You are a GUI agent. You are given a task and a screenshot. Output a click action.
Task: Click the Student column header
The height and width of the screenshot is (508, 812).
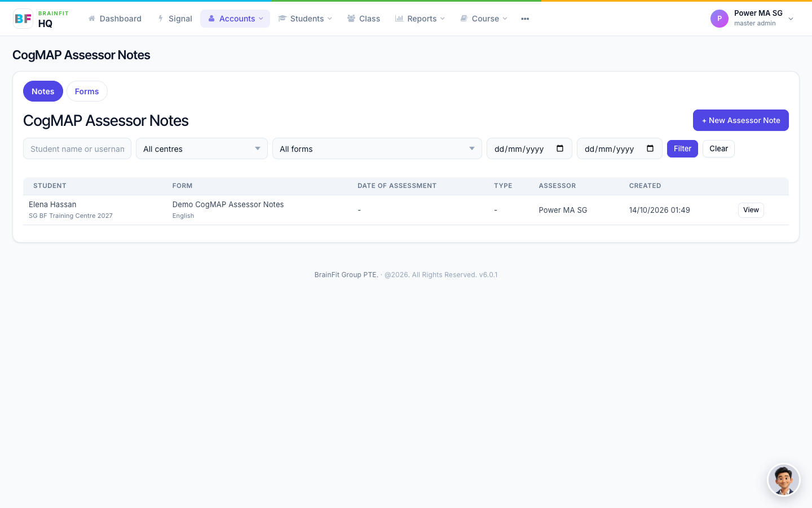(50, 186)
